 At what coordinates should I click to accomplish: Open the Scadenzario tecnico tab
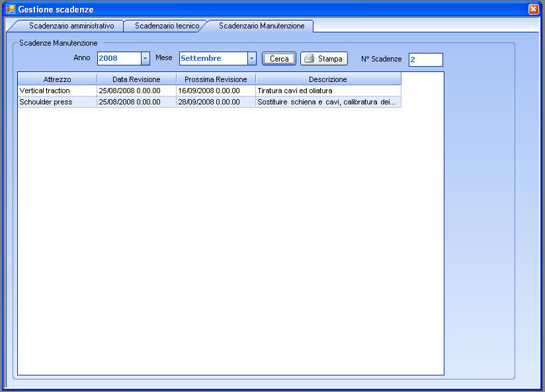166,26
